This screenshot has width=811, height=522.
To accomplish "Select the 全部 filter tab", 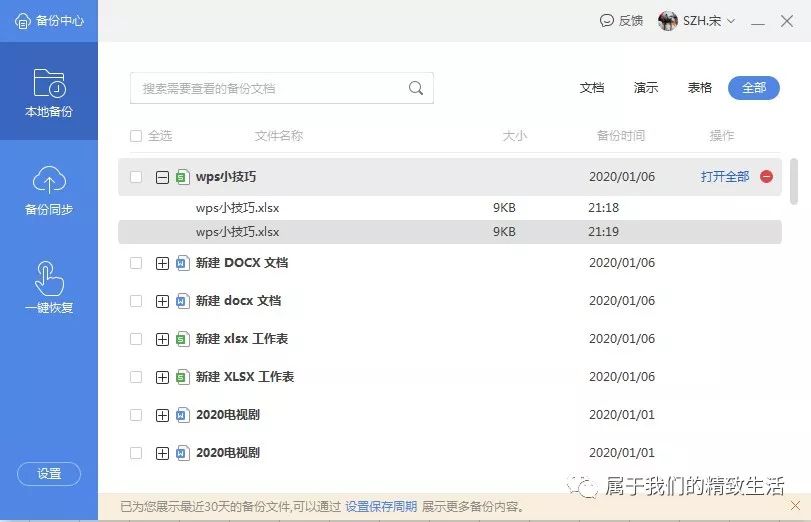I will [754, 88].
